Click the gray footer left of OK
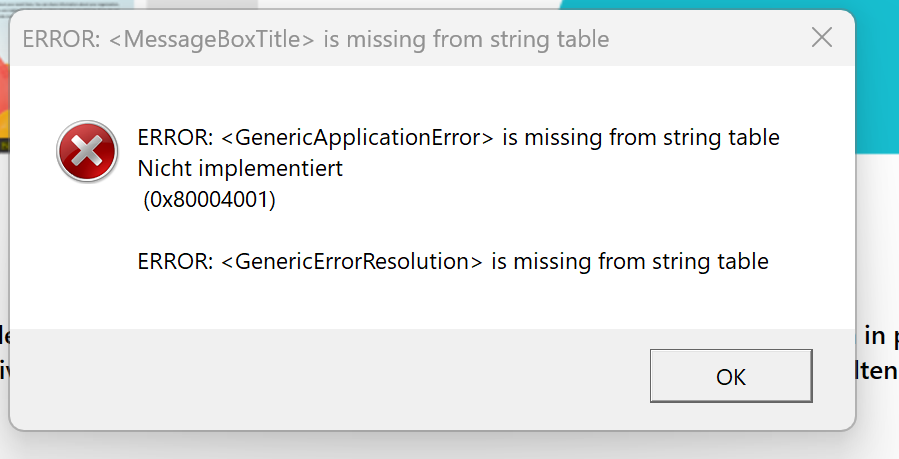899x459 pixels. point(330,378)
